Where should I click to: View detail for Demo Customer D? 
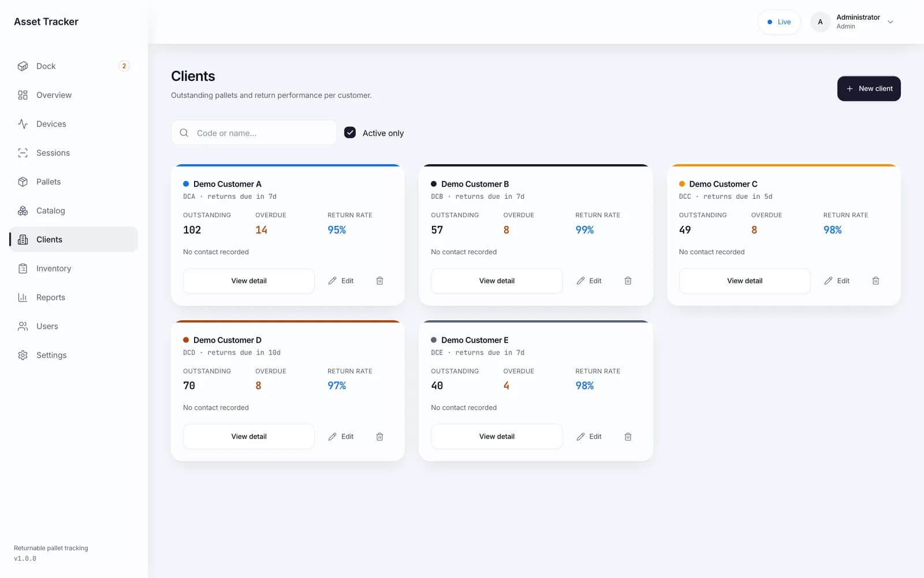tap(249, 436)
